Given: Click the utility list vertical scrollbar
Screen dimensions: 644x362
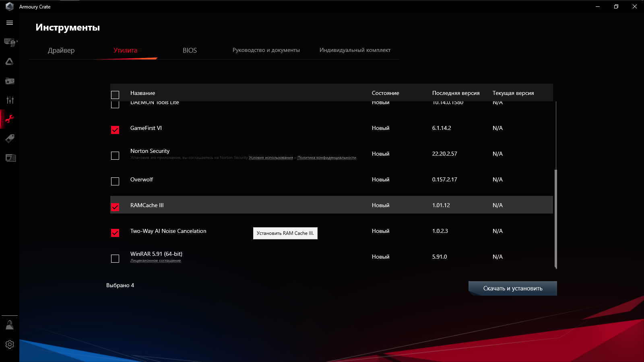Looking at the screenshot, I should [x=556, y=219].
